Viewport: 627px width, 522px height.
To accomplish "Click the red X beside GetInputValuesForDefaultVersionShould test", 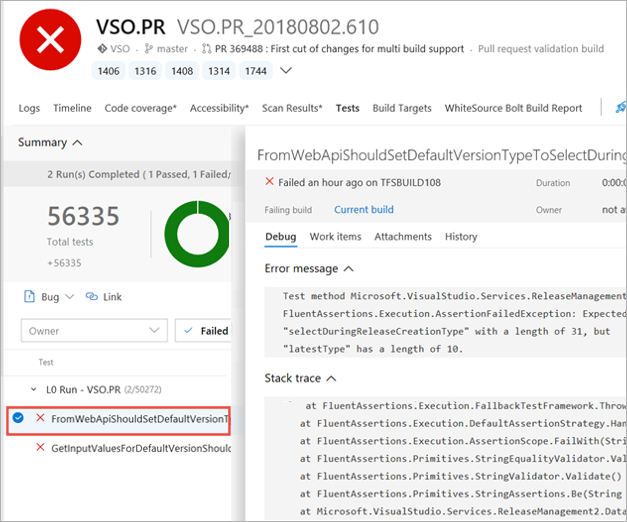I will 40,447.
